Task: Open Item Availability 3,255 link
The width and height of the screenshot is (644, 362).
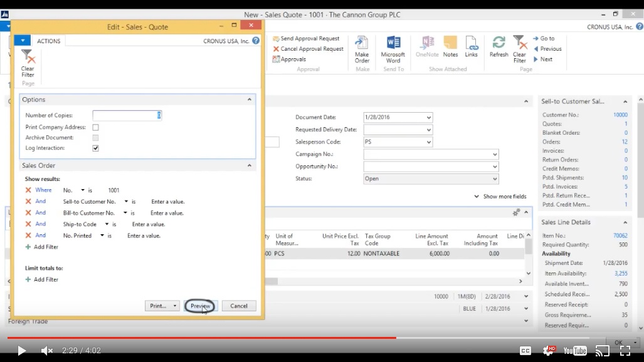Action: pyautogui.click(x=621, y=273)
